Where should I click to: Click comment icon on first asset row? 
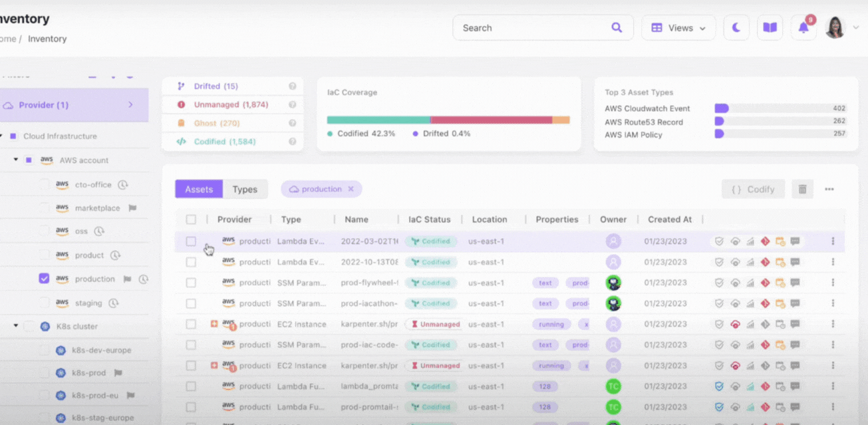point(795,241)
